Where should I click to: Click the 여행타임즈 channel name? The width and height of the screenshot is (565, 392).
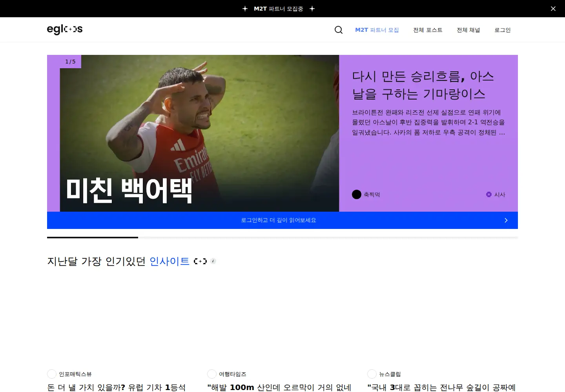(233, 374)
